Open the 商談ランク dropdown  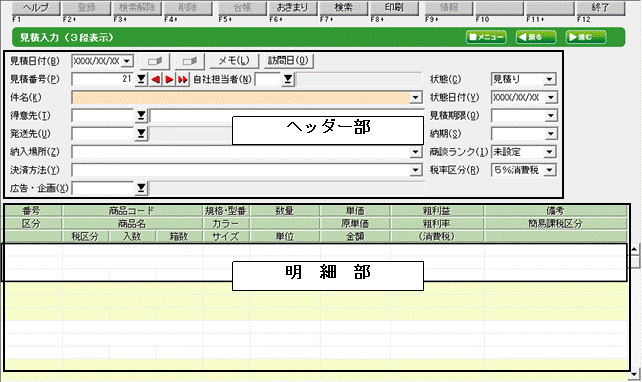549,152
